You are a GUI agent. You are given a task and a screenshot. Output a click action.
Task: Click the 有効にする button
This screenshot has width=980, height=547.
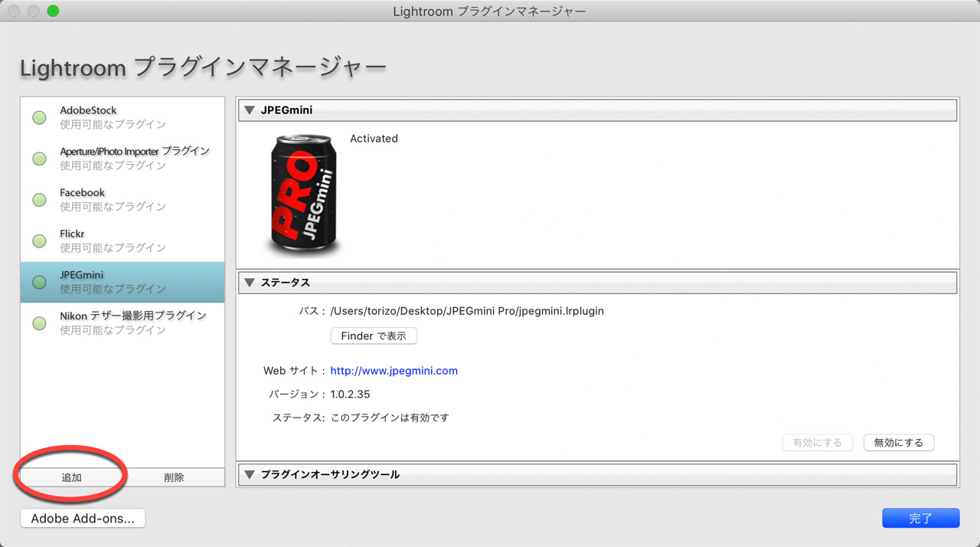pos(817,443)
